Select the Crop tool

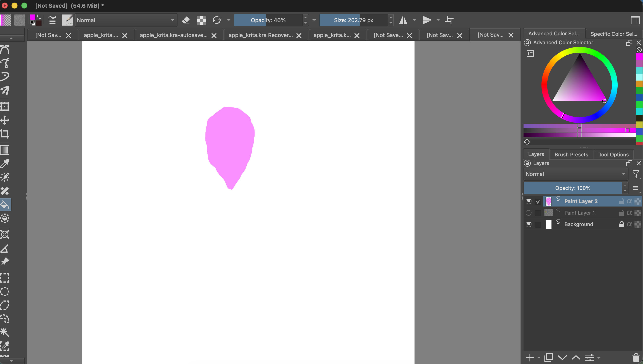(5, 134)
